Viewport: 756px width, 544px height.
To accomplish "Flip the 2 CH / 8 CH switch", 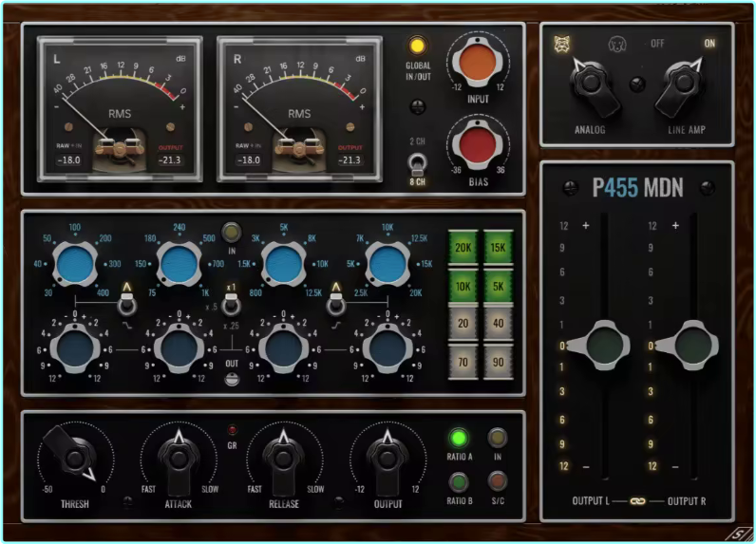I will coord(418,164).
